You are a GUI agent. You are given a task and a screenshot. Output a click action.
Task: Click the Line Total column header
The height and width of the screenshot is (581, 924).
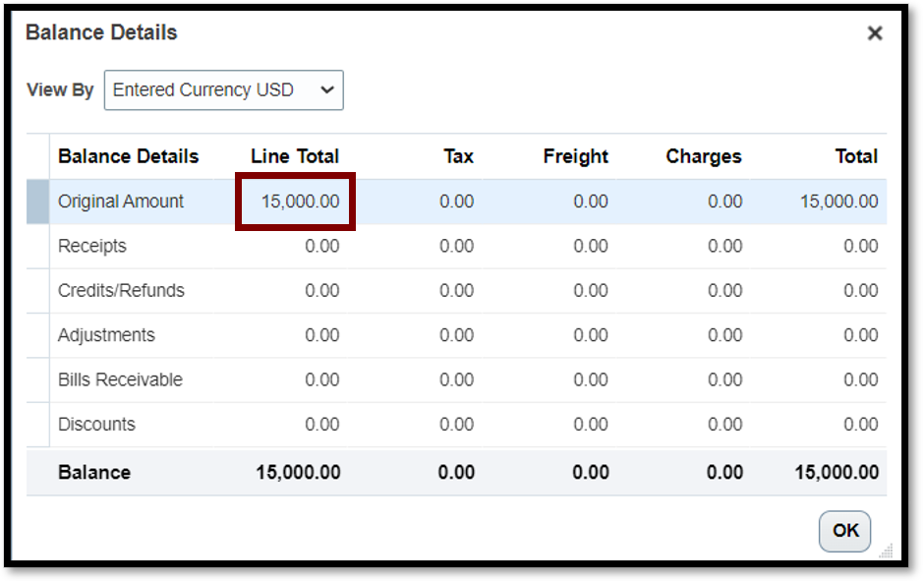295,156
